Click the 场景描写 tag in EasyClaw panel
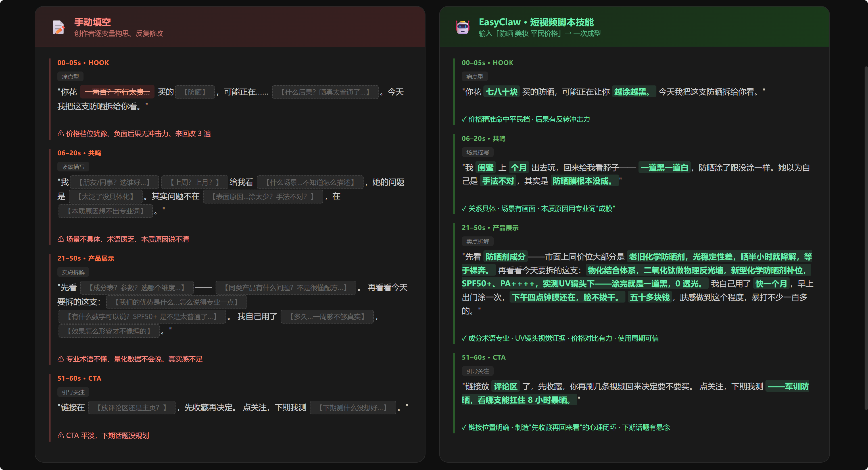 pyautogui.click(x=477, y=152)
